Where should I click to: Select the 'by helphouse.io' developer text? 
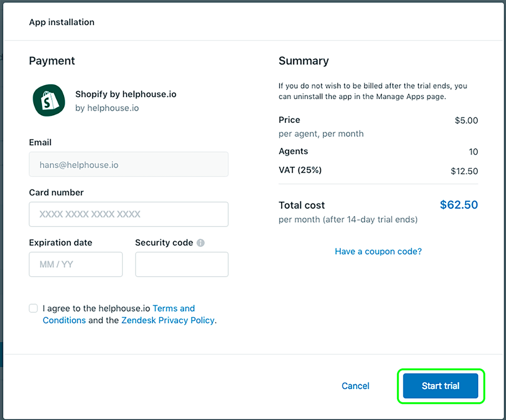[x=107, y=108]
